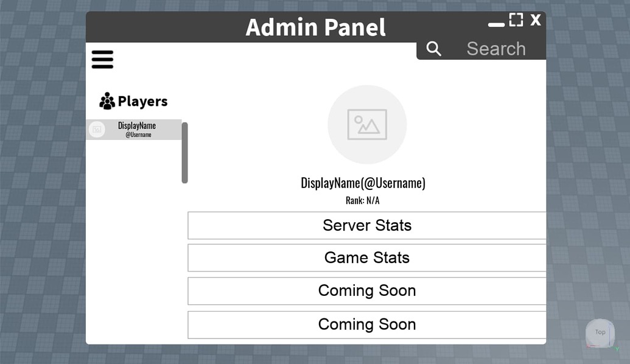Click the search magnifier icon
Screen dimensions: 630x364
point(433,49)
